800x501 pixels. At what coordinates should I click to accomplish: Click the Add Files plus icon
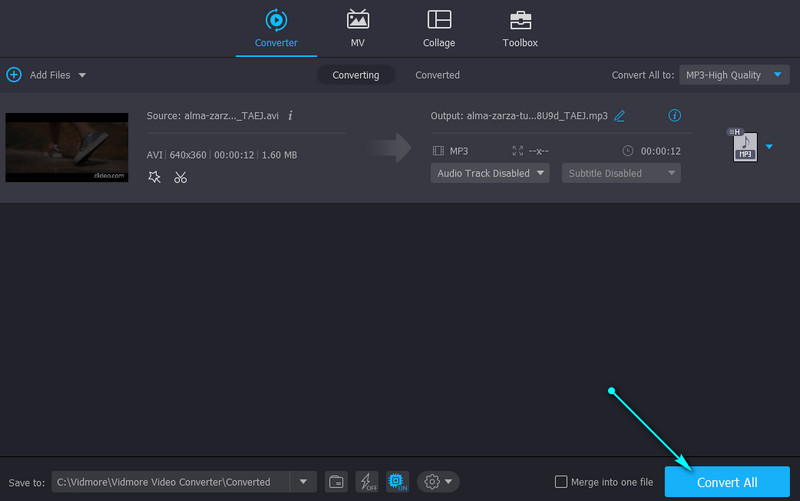click(14, 75)
